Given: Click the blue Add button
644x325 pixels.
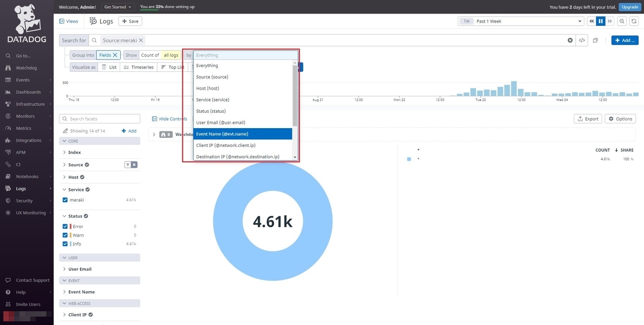Looking at the screenshot, I should point(625,40).
